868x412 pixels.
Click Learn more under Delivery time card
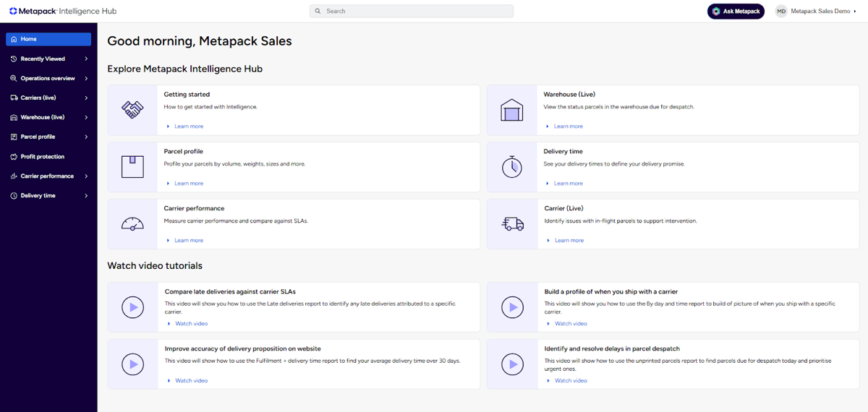pos(569,184)
